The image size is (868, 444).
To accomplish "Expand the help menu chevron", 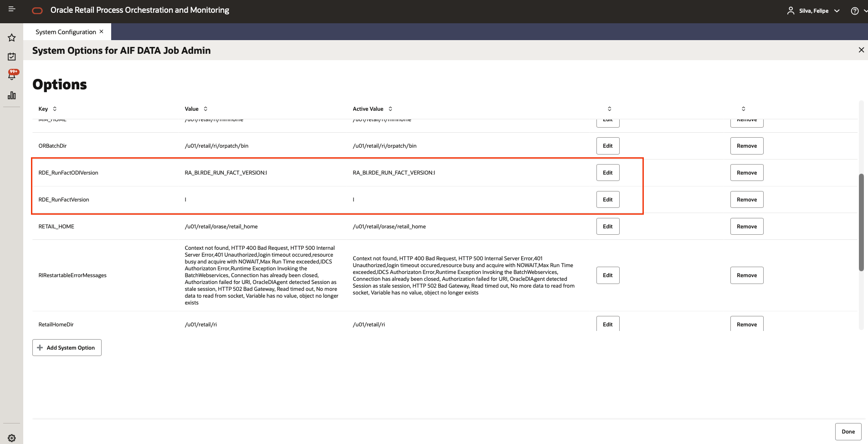I will click(865, 11).
